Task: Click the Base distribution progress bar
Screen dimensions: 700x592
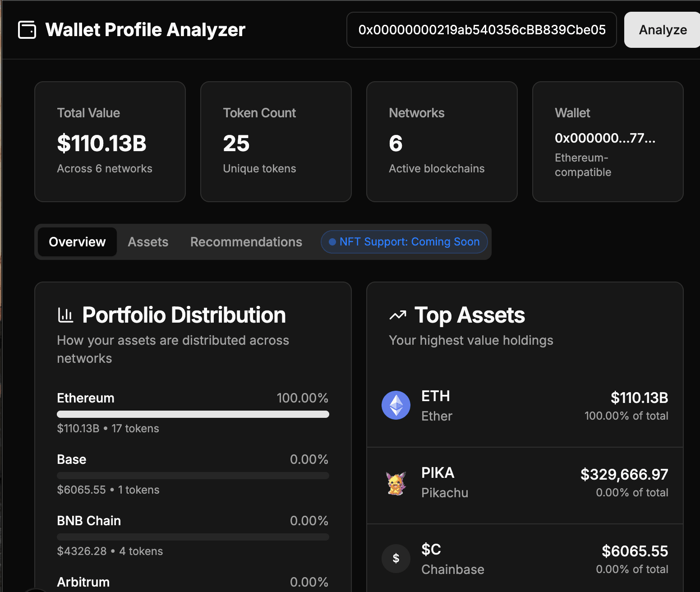Action: click(193, 476)
